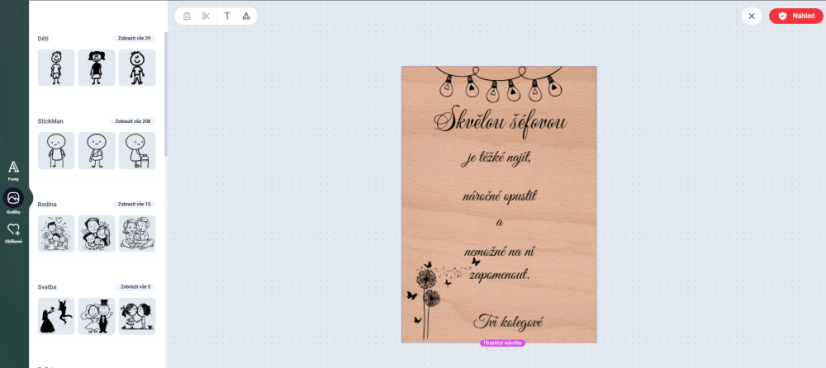The height and width of the screenshot is (368, 826).
Task: Click the shapes tool icon in toolbar
Action: point(246,16)
